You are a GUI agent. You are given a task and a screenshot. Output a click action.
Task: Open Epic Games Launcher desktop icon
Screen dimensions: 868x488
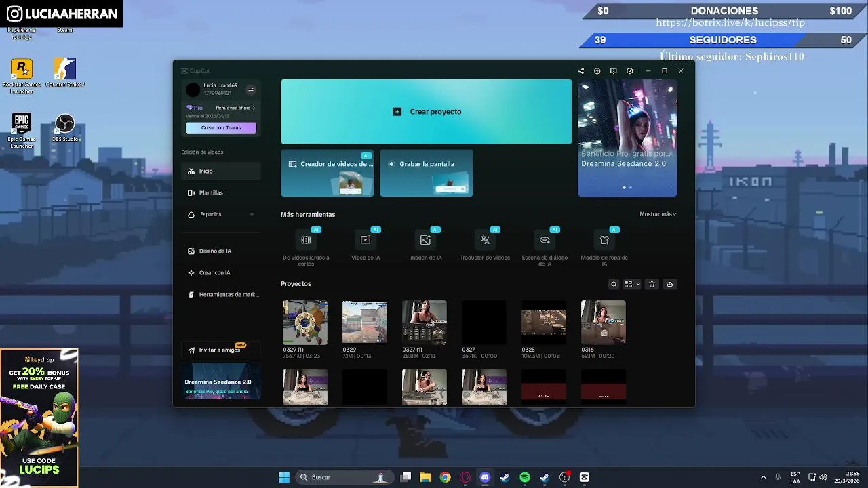click(x=22, y=131)
